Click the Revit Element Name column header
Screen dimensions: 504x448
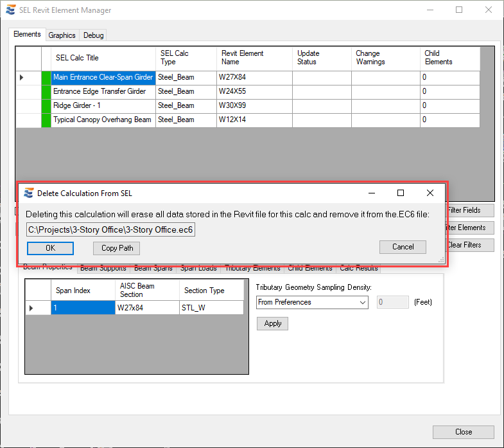(x=254, y=58)
